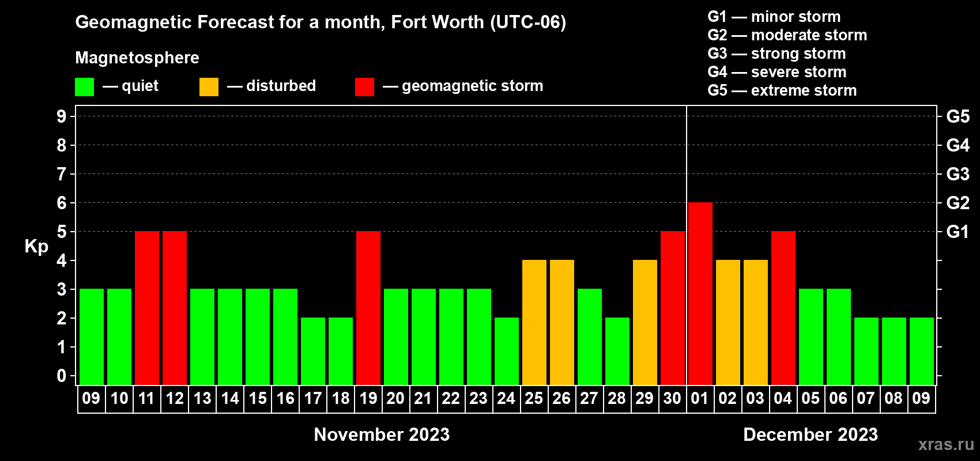Screen dimensions: 980x461
Task: Click date label 13 on the x-axis
Action: click(x=202, y=399)
